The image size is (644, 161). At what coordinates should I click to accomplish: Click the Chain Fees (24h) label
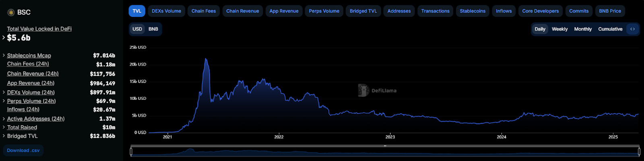click(28, 64)
